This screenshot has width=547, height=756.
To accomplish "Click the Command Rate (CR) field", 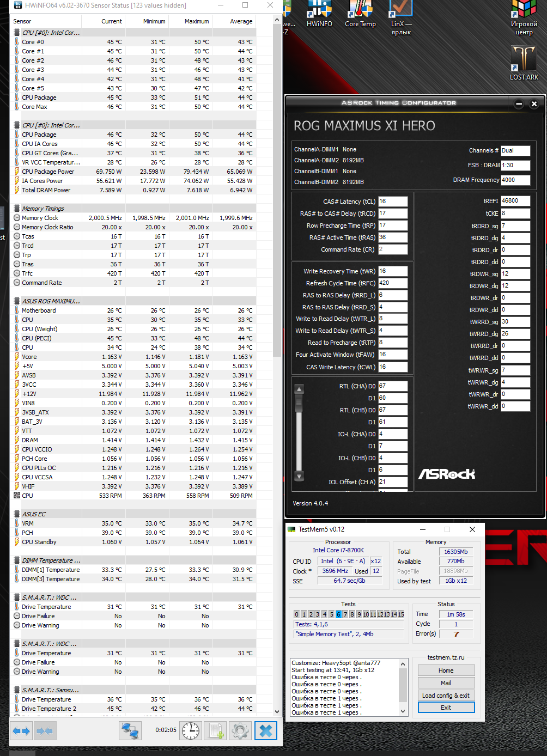I will (x=393, y=249).
